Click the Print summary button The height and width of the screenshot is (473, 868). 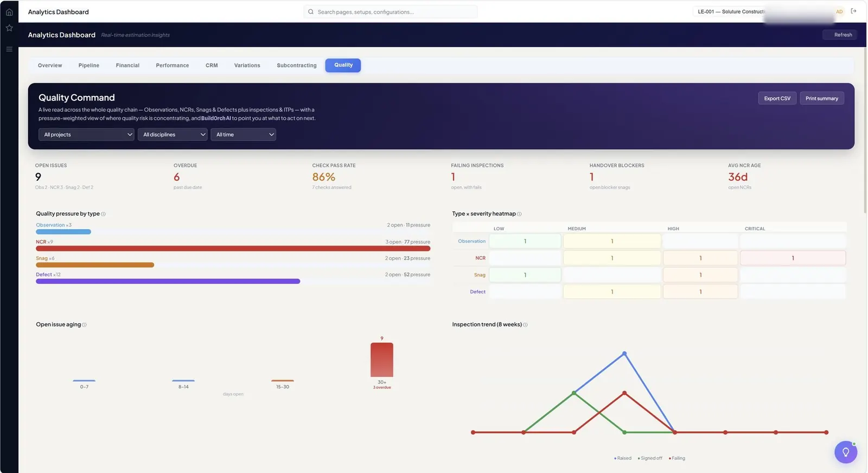coord(821,98)
